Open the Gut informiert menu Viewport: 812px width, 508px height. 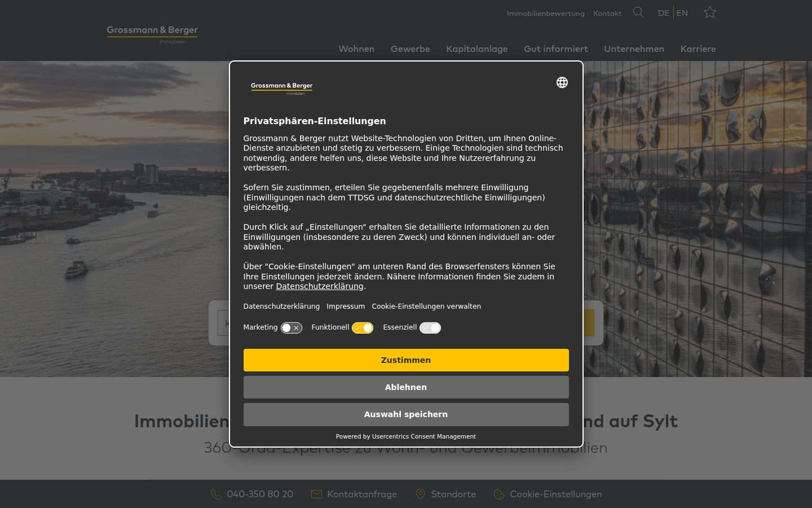coord(556,49)
